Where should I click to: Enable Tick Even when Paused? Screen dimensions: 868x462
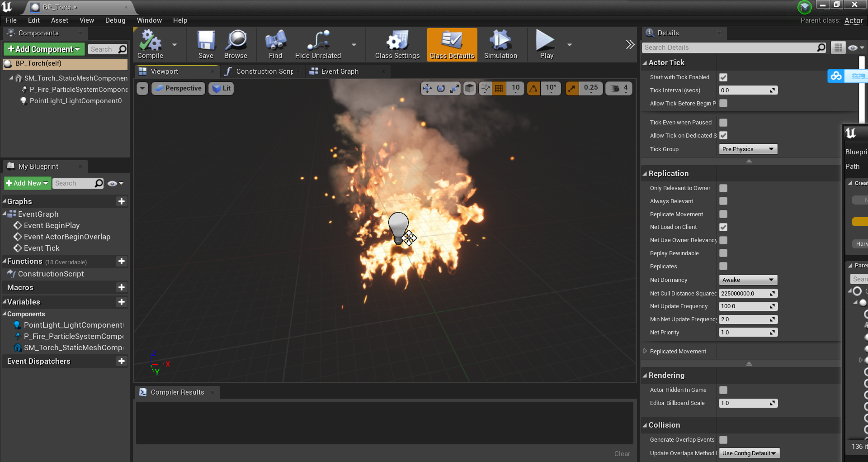coord(723,123)
